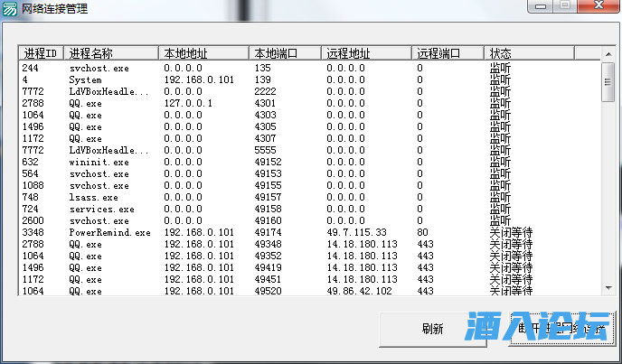
Task: Select the QQ.exe row with port 4301
Action: point(309,103)
